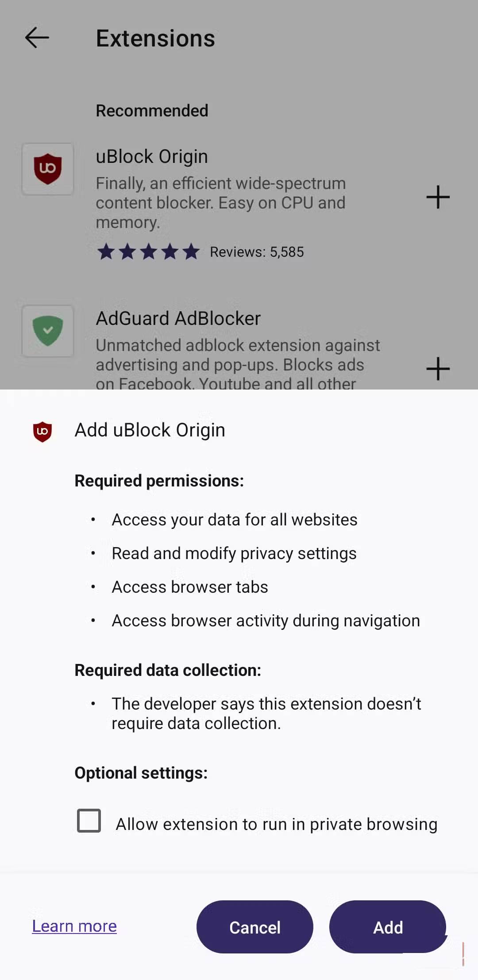Screen dimensions: 478x980
Task: Cancel adding uBlock Origin
Action: click(254, 927)
